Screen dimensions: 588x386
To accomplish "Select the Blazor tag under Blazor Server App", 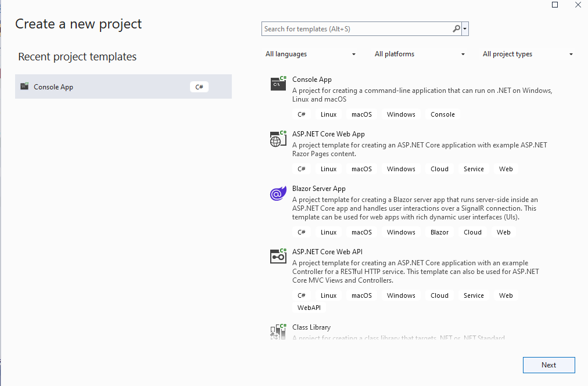I will tap(439, 232).
